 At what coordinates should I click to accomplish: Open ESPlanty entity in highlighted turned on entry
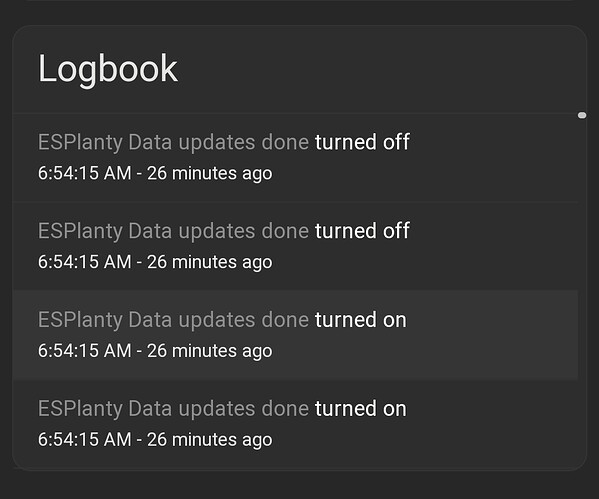pyautogui.click(x=173, y=320)
